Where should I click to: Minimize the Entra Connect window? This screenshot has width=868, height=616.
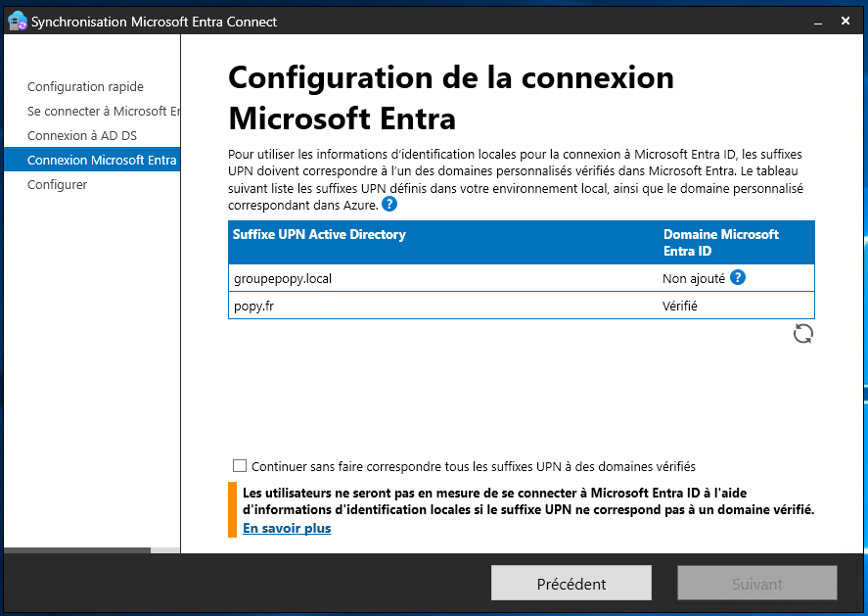(x=818, y=22)
